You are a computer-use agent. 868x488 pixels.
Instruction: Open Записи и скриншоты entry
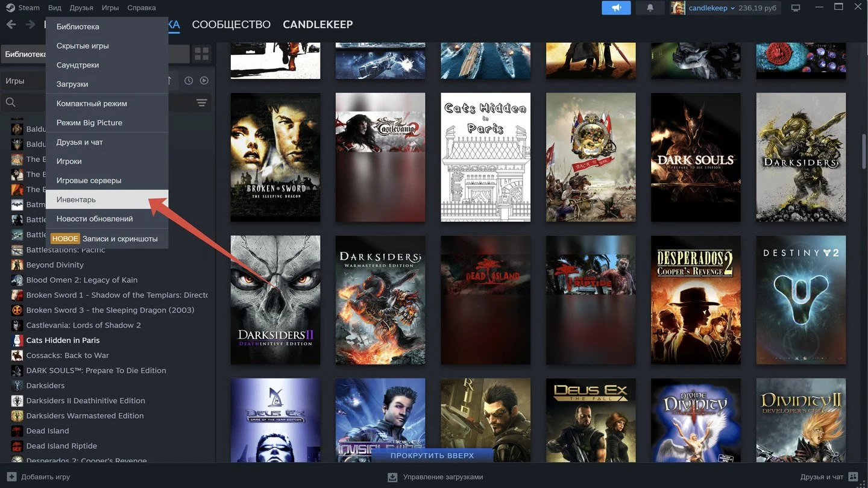tap(107, 239)
